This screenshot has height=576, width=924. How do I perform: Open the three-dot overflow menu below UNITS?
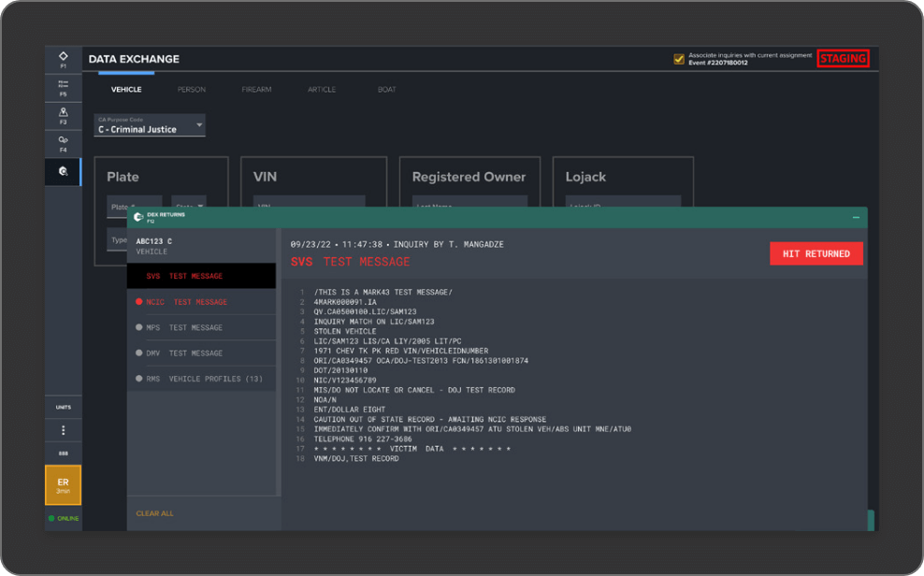coord(62,428)
